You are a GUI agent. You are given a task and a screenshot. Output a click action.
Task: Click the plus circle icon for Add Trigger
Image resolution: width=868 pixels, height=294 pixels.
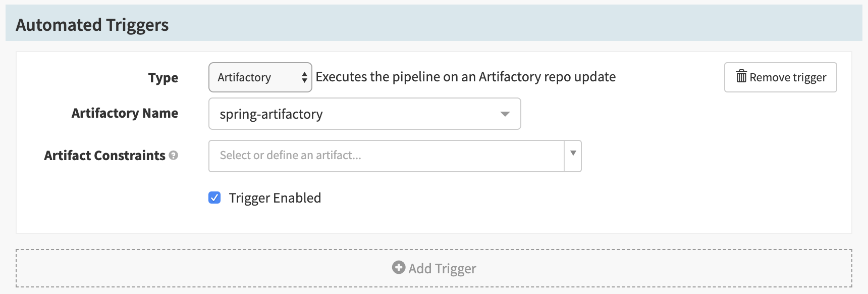click(x=399, y=268)
